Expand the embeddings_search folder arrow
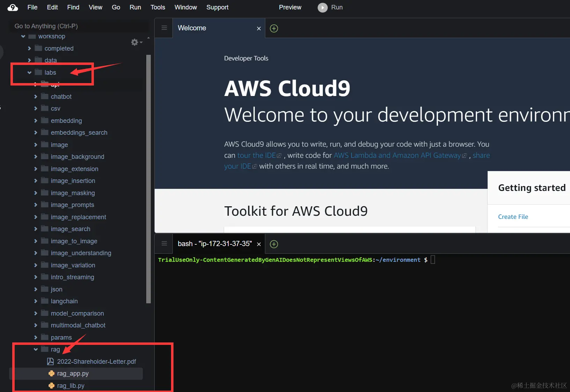Viewport: 570px width, 392px height. pyautogui.click(x=36, y=133)
